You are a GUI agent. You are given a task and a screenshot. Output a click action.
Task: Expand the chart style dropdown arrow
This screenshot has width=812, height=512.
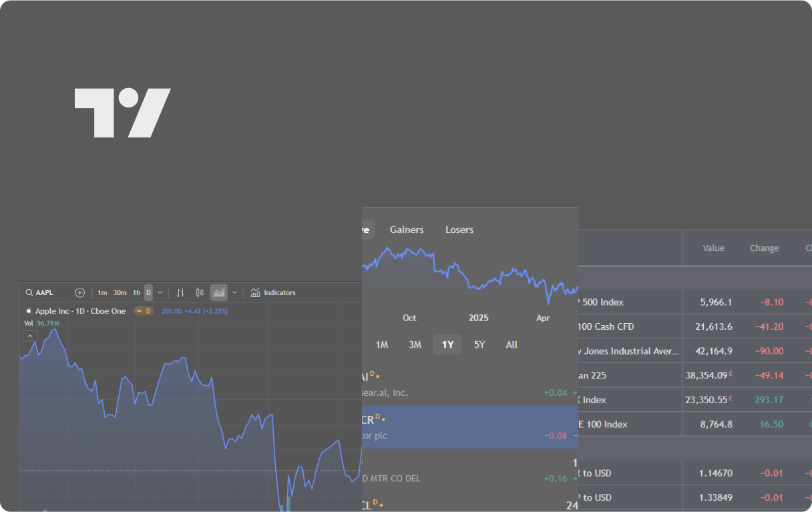click(x=234, y=292)
